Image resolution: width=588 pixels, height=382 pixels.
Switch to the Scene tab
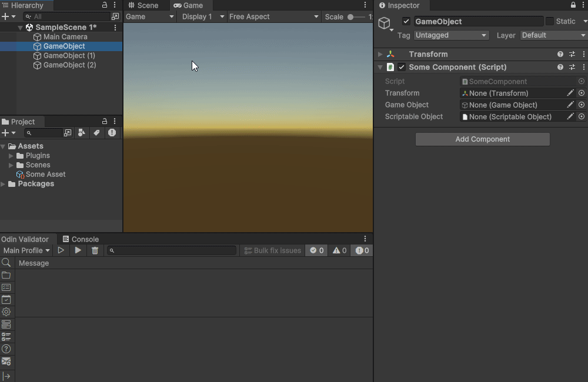click(x=143, y=5)
